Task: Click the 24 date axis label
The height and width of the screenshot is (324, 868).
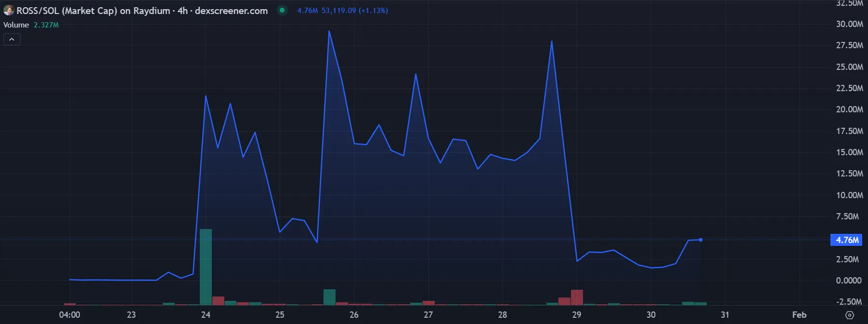Action: coord(206,315)
